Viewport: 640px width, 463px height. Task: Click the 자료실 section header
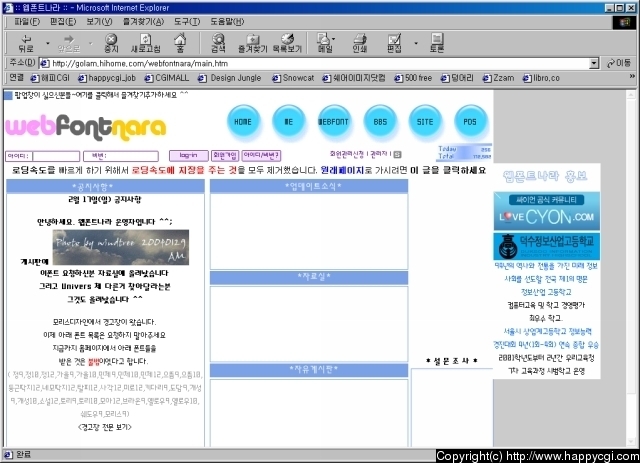point(309,277)
